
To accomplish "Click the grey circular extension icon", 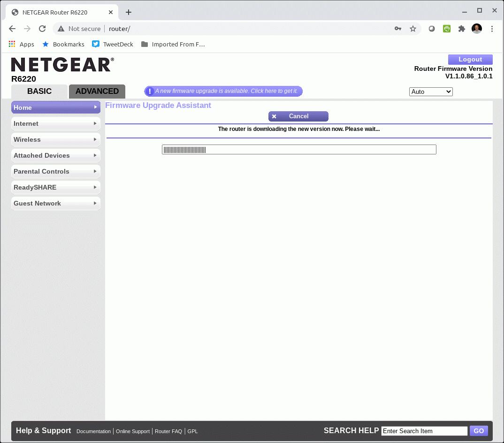I will click(x=431, y=29).
